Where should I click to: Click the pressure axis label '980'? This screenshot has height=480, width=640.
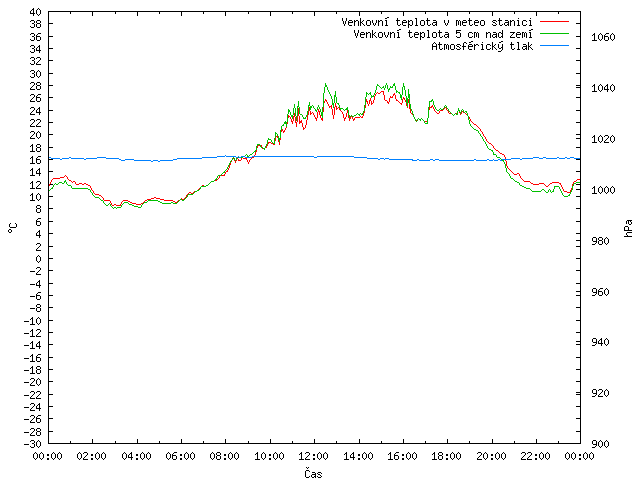coord(600,241)
